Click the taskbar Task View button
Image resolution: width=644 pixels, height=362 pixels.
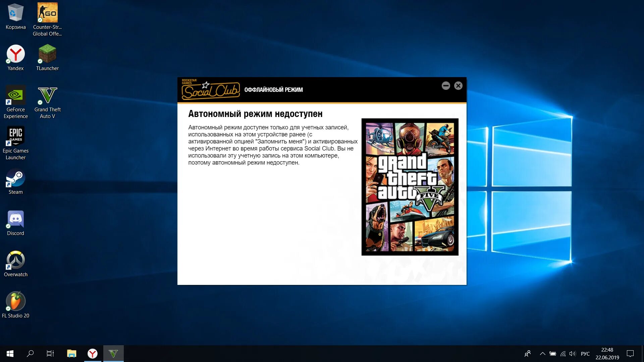tap(50, 353)
